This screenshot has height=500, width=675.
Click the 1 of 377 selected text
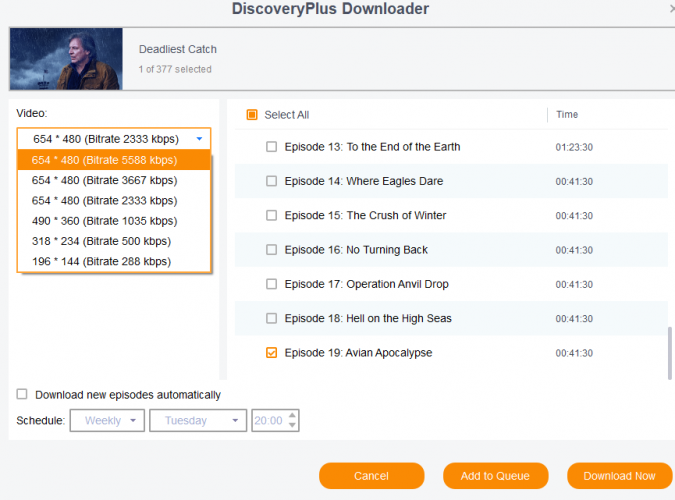click(175, 69)
